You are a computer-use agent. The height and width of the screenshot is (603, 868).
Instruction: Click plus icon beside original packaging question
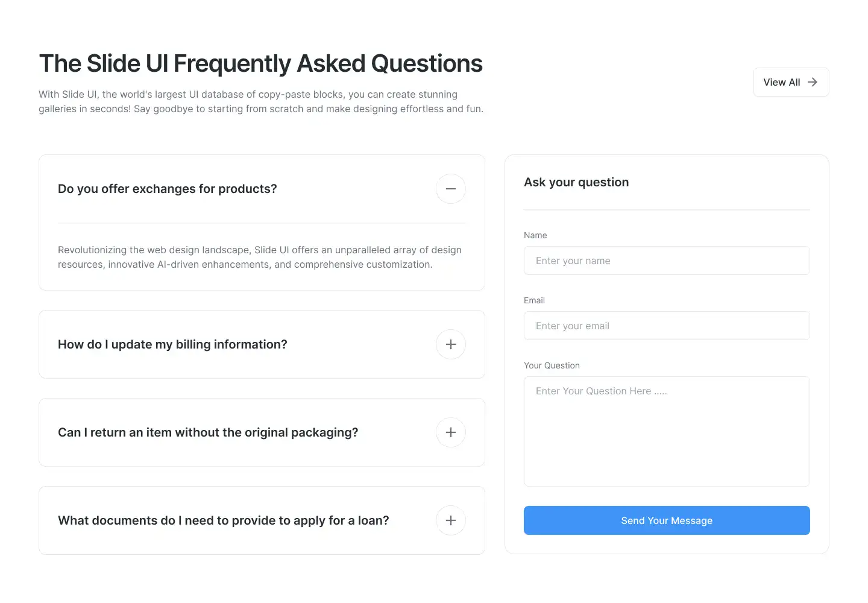click(x=450, y=432)
